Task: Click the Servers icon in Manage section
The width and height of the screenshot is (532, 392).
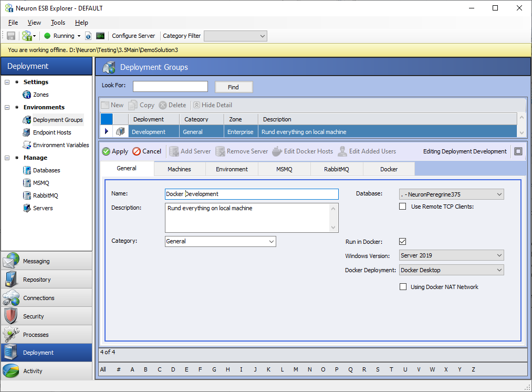Action: pyautogui.click(x=27, y=208)
